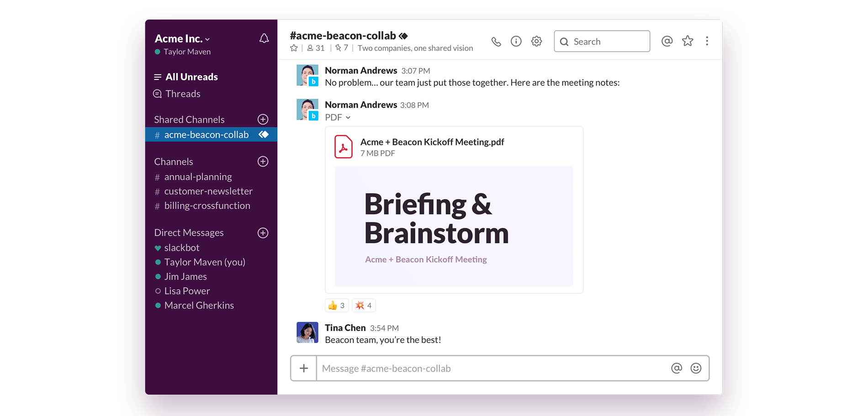
Task: Open the Briefing & Brainstorm PDF preview
Action: point(454,226)
